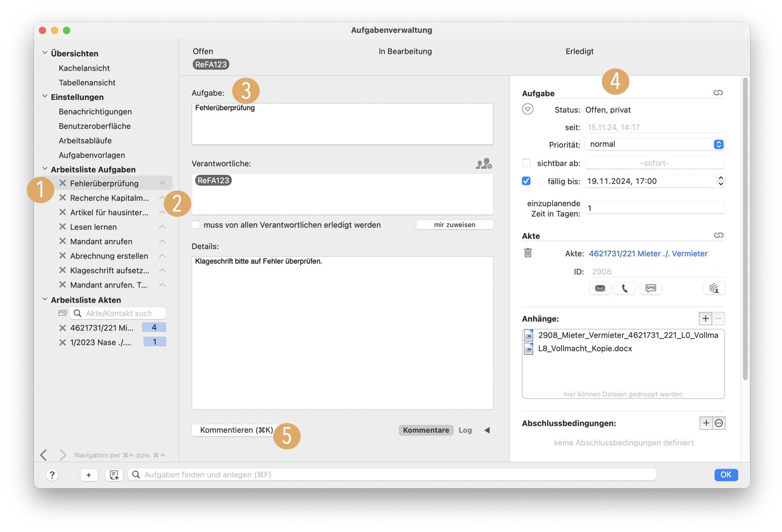The width and height of the screenshot is (782, 532).
Task: Adjust fällig bis date stepper
Action: (x=721, y=181)
